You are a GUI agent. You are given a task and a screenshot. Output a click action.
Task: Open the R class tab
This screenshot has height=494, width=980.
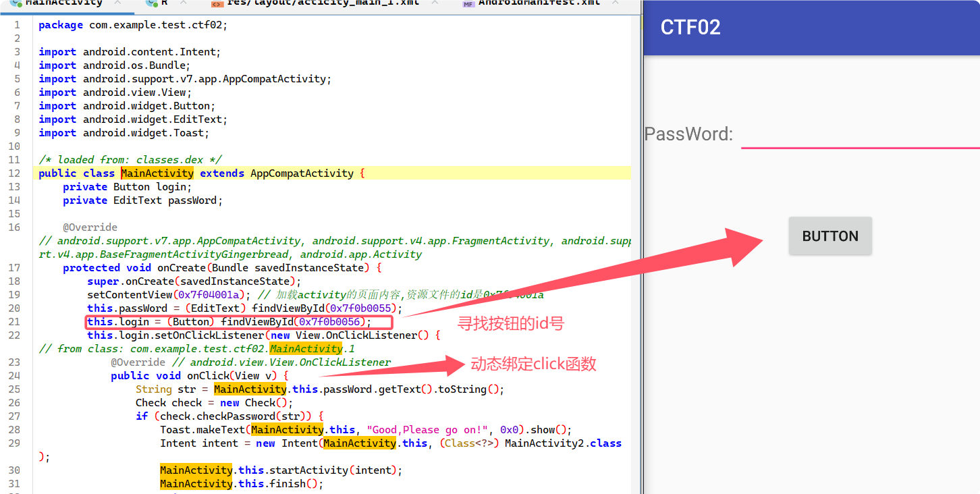click(163, 3)
